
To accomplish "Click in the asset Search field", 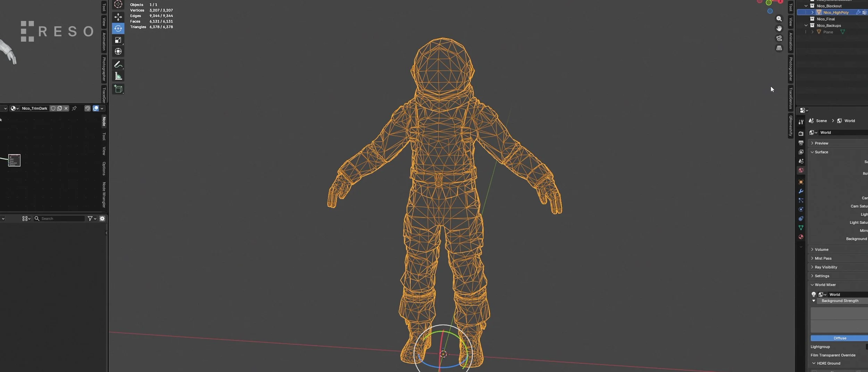I will 59,218.
